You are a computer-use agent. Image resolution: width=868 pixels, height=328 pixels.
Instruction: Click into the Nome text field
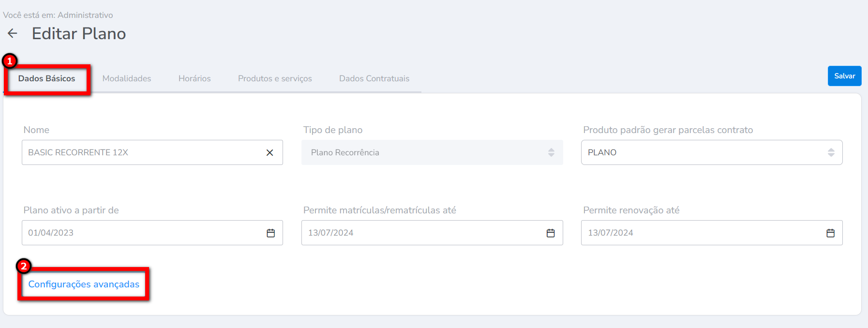coord(140,153)
